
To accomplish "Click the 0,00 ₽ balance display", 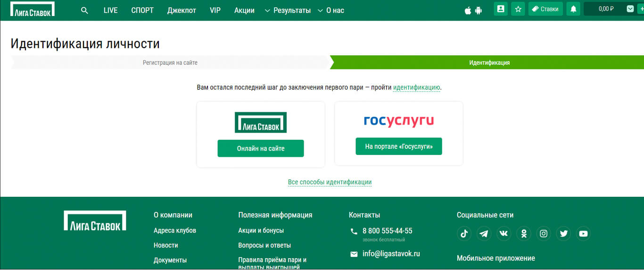I will pyautogui.click(x=606, y=9).
